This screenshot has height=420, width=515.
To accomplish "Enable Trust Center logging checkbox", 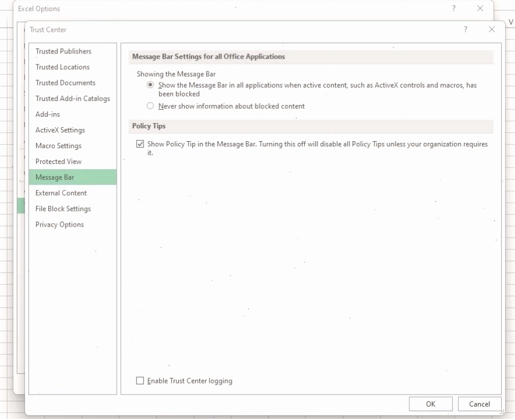I will 140,380.
